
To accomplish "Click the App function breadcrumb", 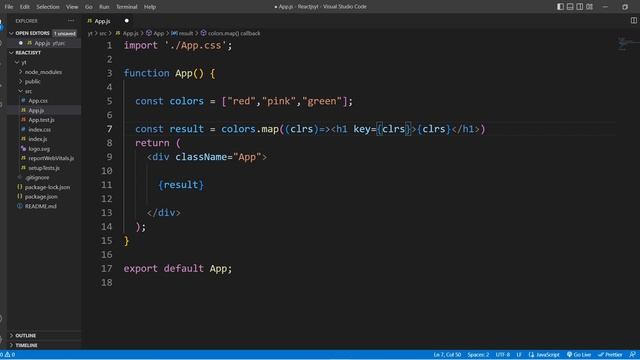I will tap(155, 33).
